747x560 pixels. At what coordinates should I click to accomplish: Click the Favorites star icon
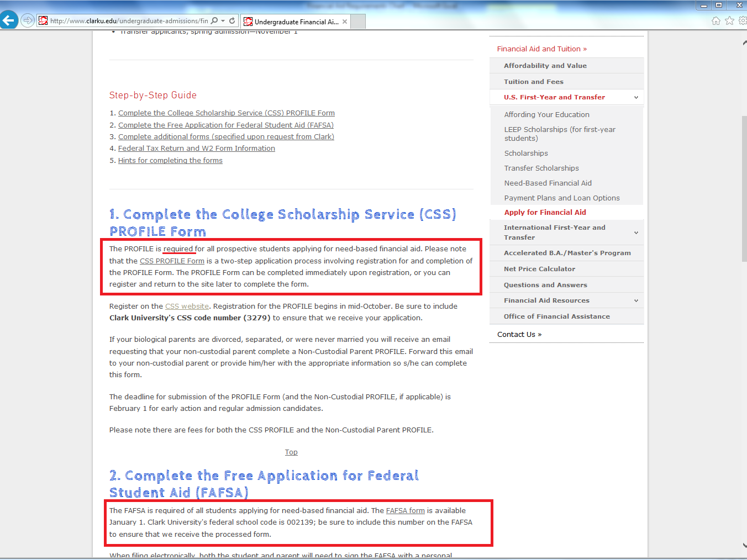click(x=729, y=21)
